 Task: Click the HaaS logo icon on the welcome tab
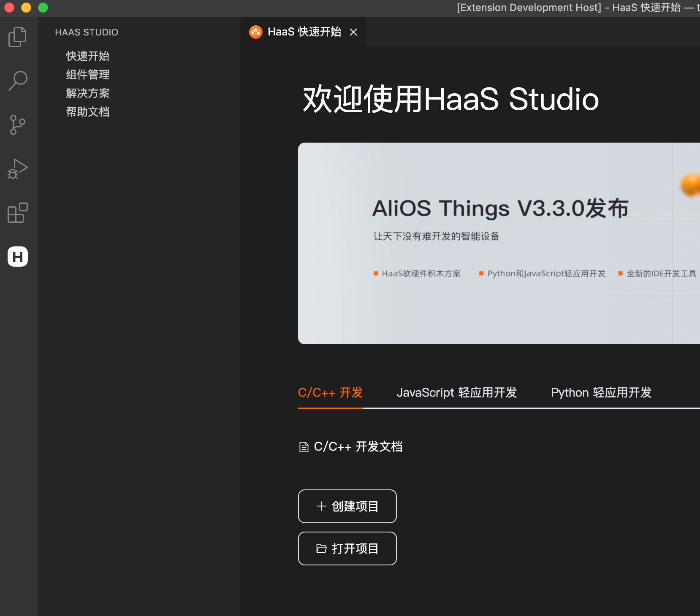[256, 32]
